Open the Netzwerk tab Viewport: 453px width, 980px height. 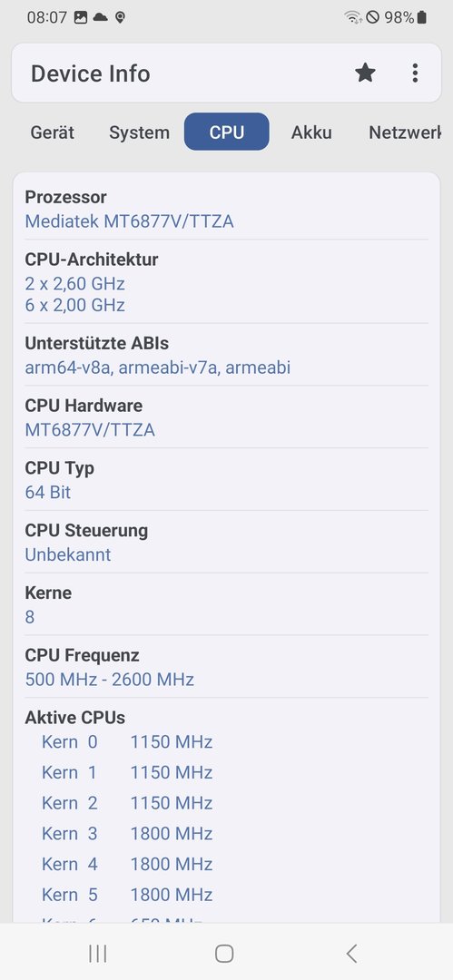(405, 132)
